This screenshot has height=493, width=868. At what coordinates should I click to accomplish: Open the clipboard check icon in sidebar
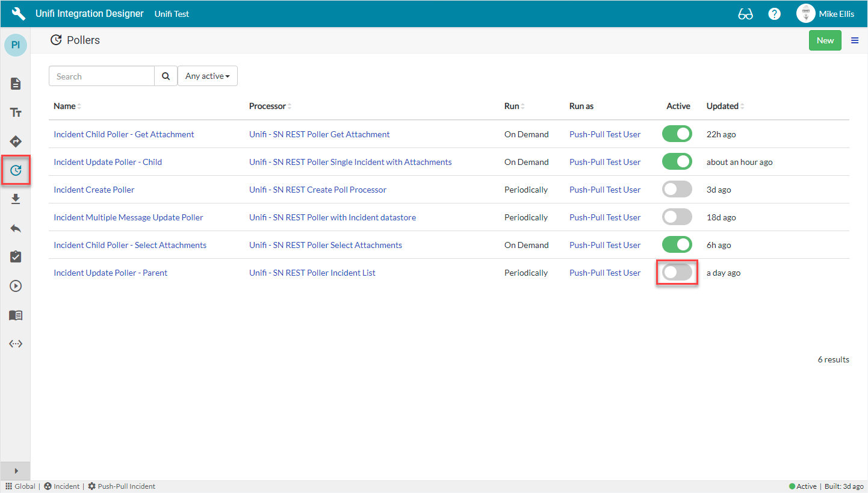[16, 257]
